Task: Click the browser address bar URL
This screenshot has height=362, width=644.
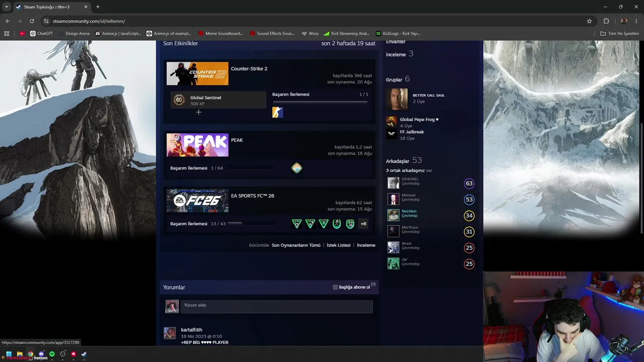Action: tap(89, 21)
